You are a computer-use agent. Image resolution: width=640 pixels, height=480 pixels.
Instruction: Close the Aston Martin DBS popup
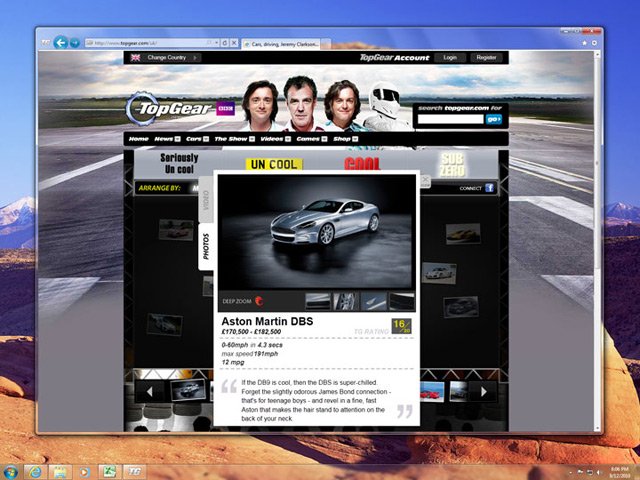coord(424,181)
